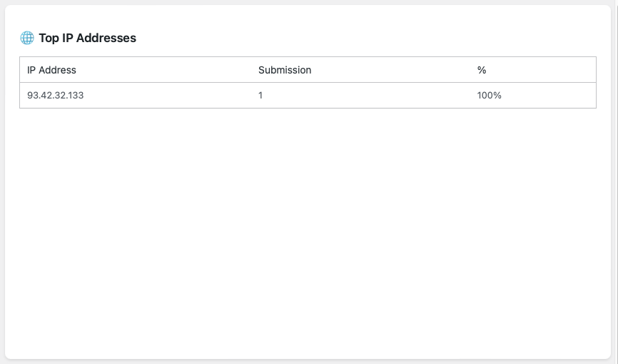Click the header cell space right of the % label
Screen dimensions: 618x364
click(x=542, y=70)
